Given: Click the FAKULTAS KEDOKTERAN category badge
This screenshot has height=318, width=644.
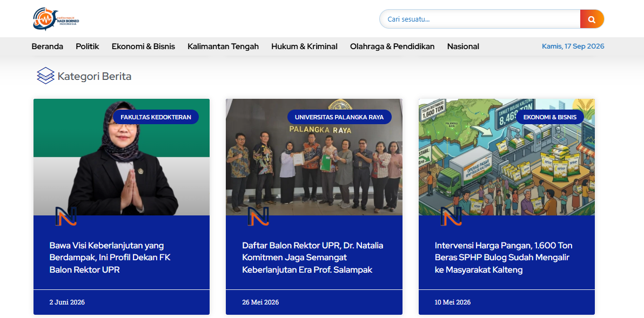Looking at the screenshot, I should tap(156, 117).
